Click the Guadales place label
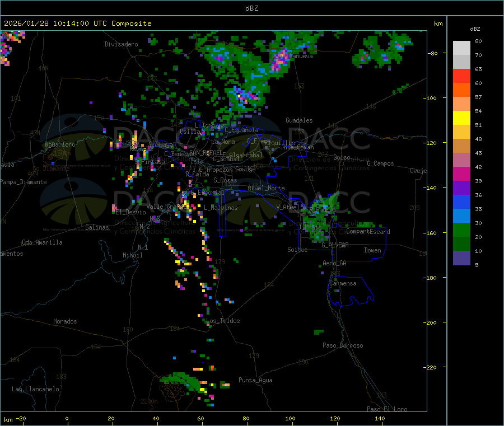 click(299, 120)
